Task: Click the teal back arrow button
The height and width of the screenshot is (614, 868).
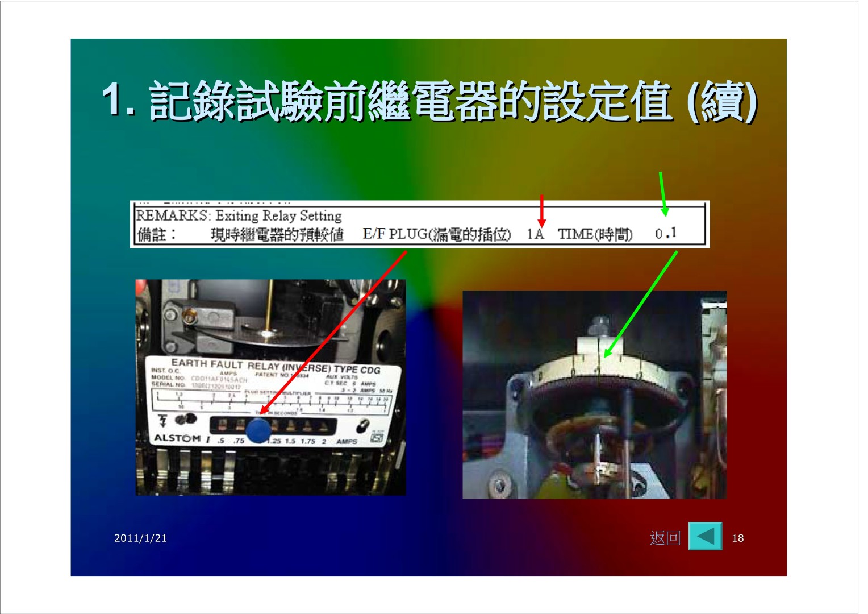Action: click(x=705, y=536)
